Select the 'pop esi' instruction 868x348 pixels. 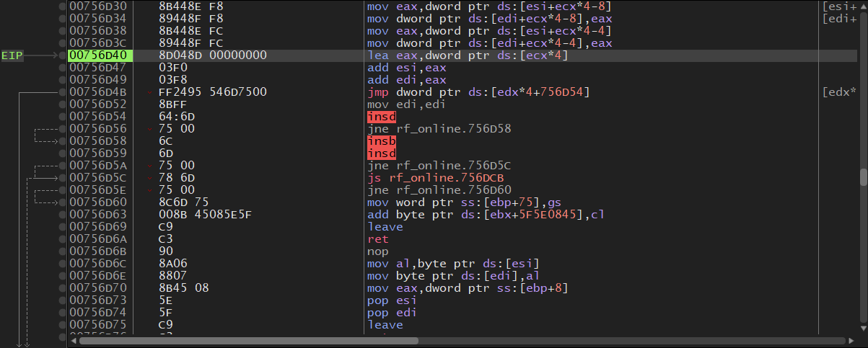point(393,300)
